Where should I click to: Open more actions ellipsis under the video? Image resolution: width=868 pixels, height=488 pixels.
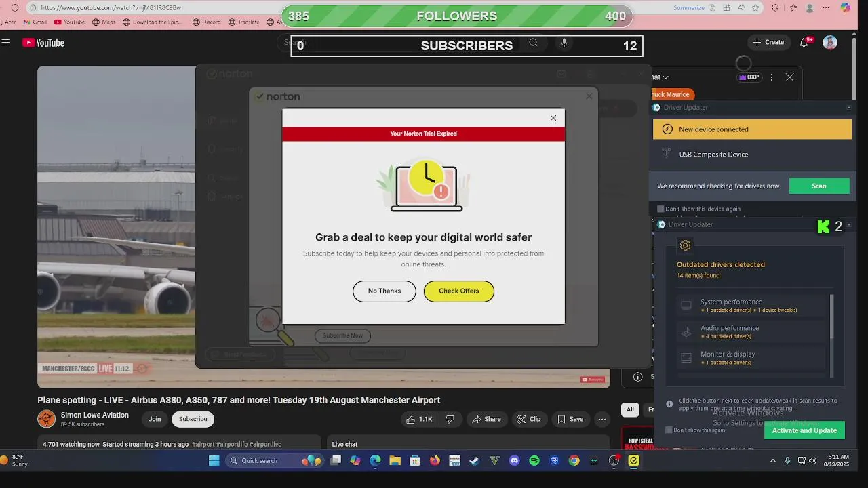[x=601, y=419]
